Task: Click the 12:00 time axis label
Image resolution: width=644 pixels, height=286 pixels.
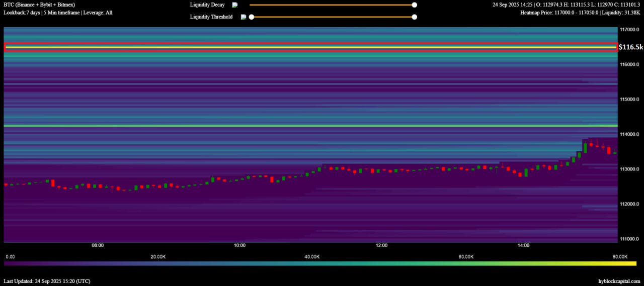Action: click(x=381, y=246)
